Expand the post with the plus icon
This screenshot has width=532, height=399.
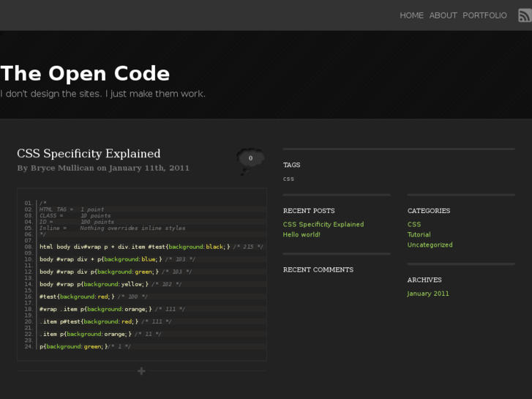click(141, 371)
